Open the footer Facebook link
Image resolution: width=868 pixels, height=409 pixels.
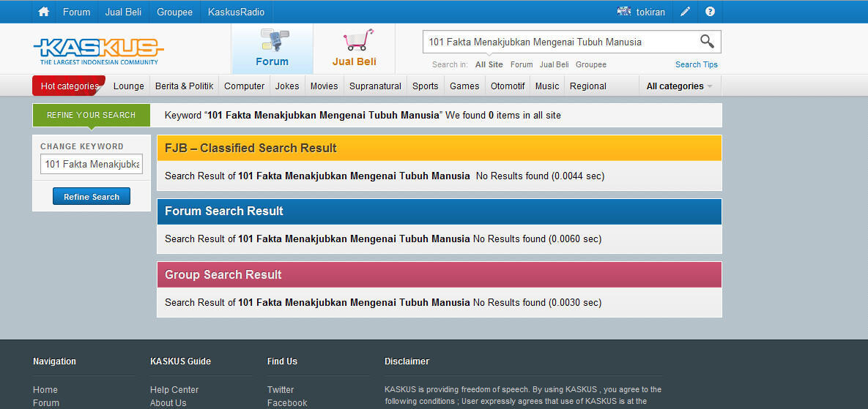[x=287, y=403]
